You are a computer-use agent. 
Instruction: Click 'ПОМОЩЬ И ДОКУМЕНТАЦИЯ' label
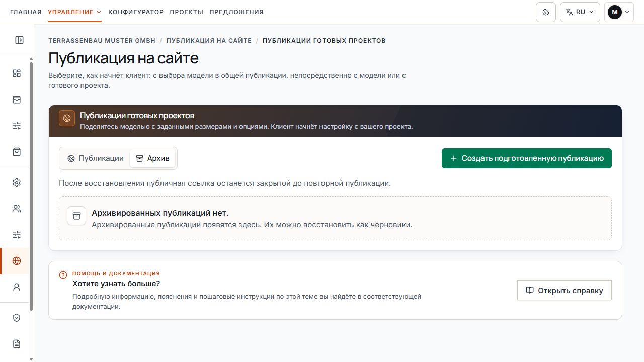coord(116,274)
